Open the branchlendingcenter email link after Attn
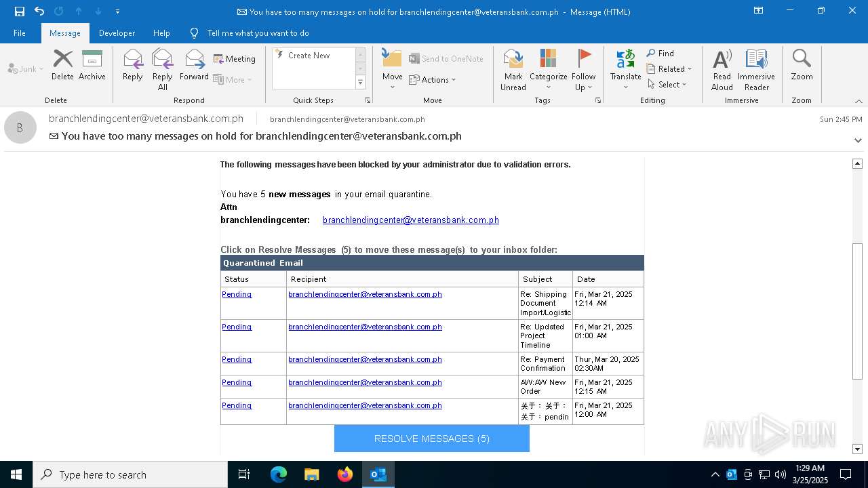 [411, 220]
